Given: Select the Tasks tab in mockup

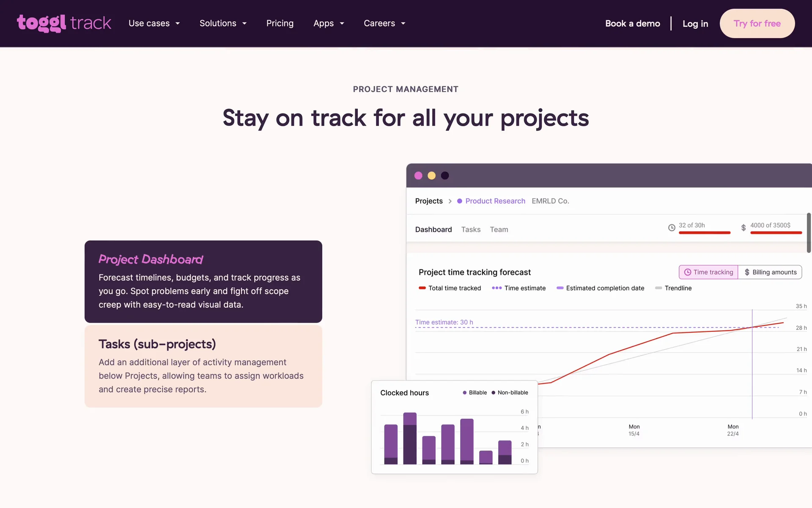Looking at the screenshot, I should point(471,229).
